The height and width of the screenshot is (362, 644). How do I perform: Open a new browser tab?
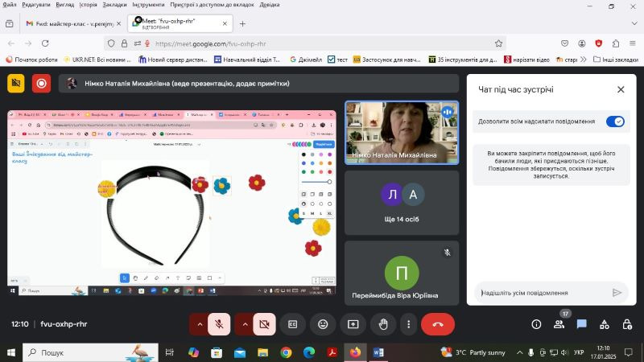coord(242,24)
